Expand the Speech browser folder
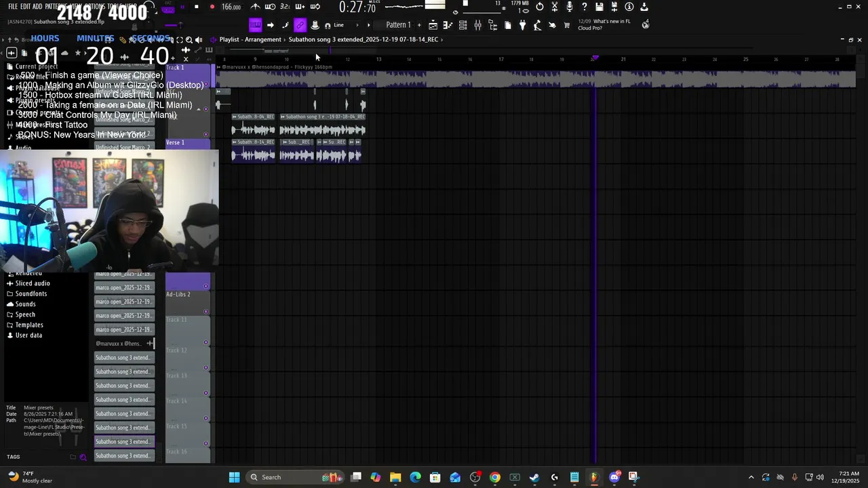Image resolution: width=868 pixels, height=488 pixels. pos(25,314)
